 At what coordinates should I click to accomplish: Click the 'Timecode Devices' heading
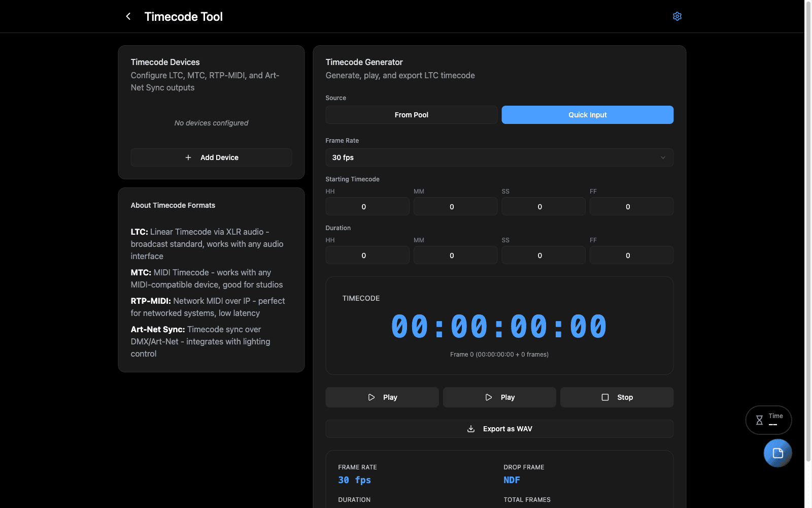pos(165,62)
